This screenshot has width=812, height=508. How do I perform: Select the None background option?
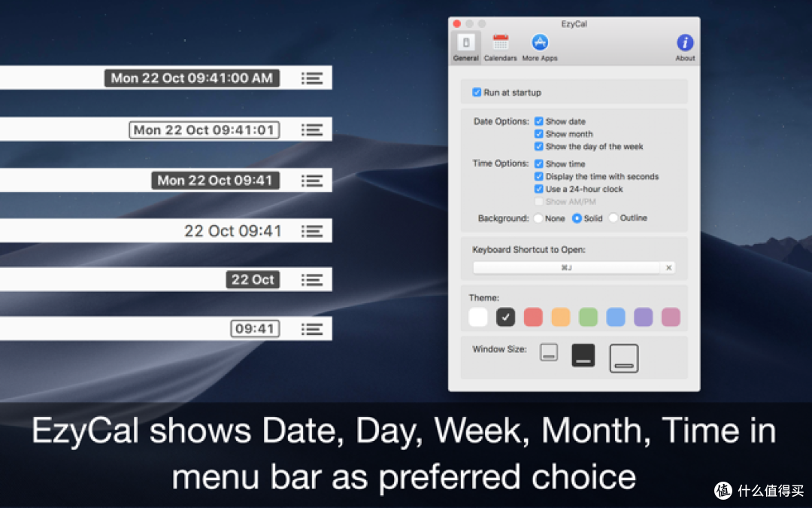click(x=538, y=218)
